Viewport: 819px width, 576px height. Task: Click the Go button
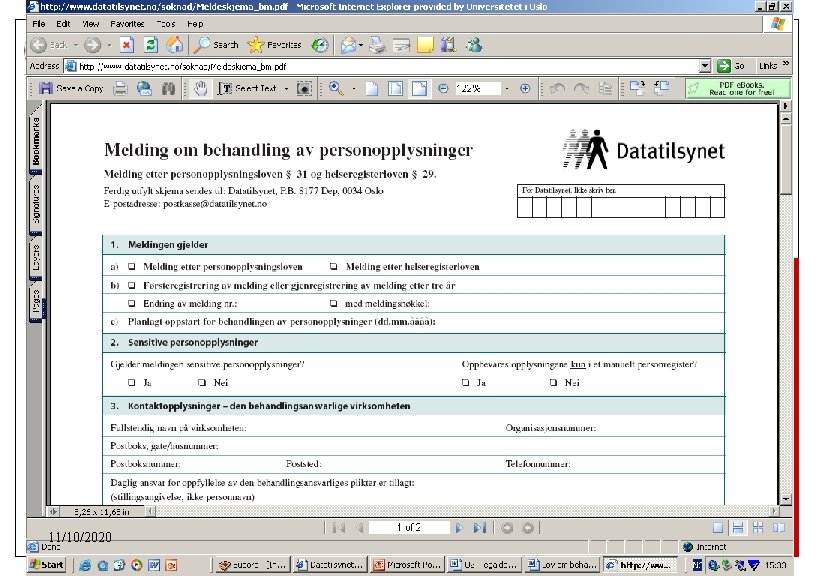[731, 66]
